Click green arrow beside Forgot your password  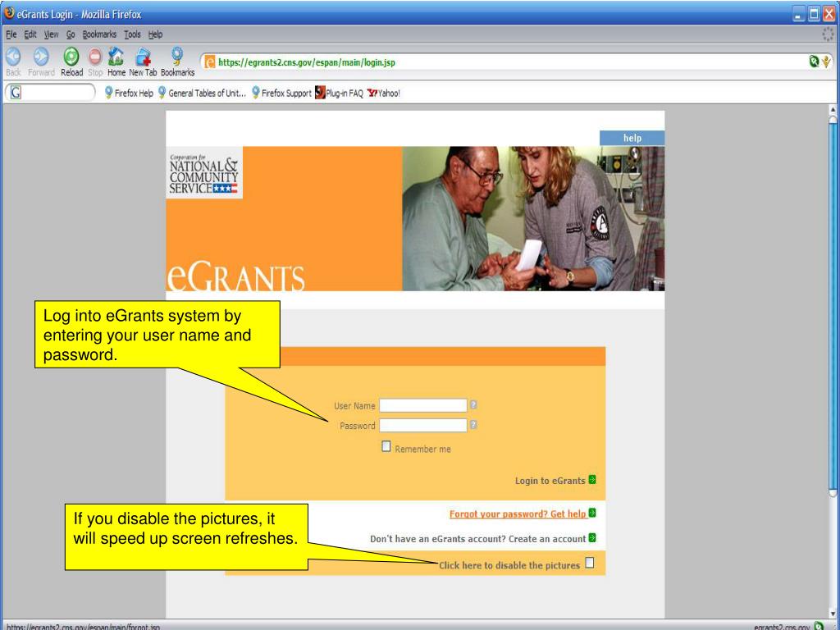592,513
